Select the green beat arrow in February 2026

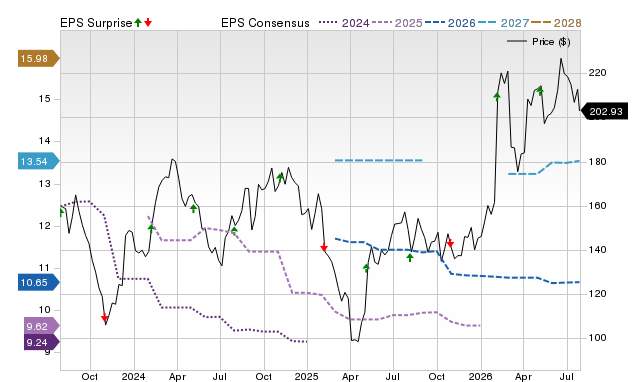pos(497,97)
